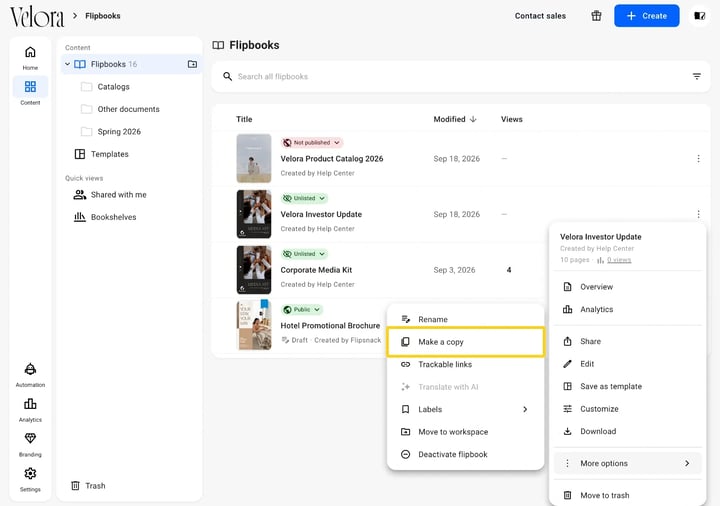Screen dimensions: 720x506
Task: Click Contact sales link
Action: point(540,16)
